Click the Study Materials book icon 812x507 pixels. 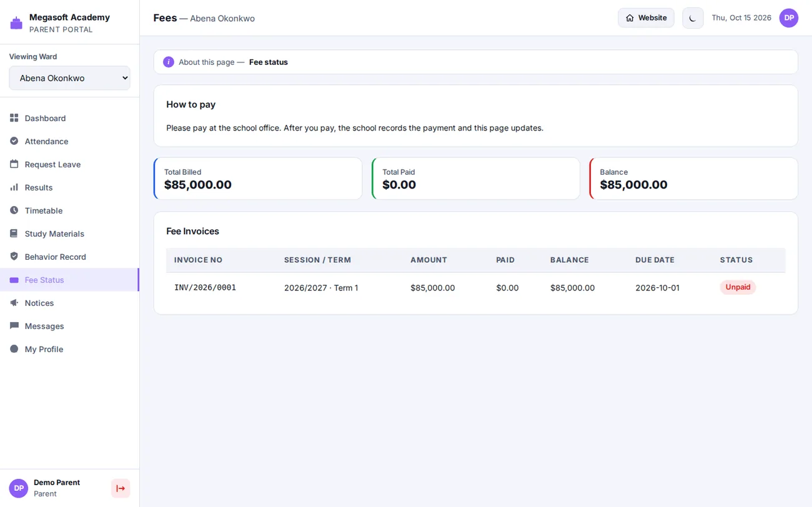tap(14, 234)
